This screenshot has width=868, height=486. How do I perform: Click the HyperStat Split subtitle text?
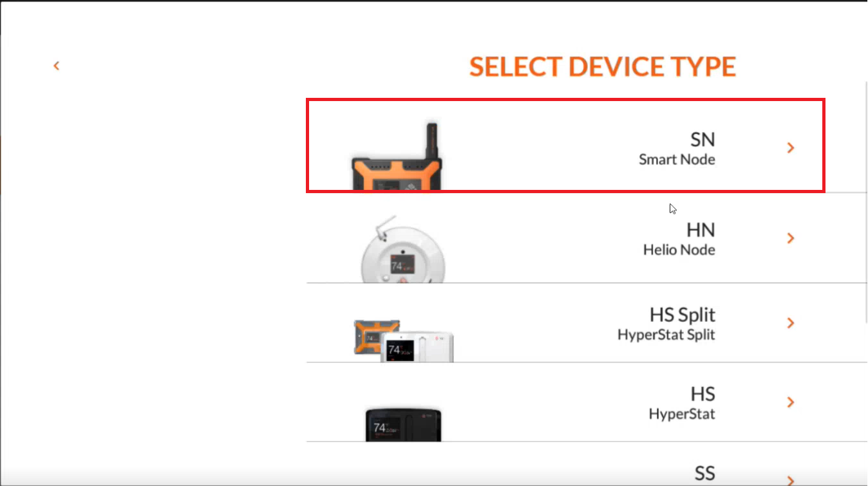click(666, 335)
